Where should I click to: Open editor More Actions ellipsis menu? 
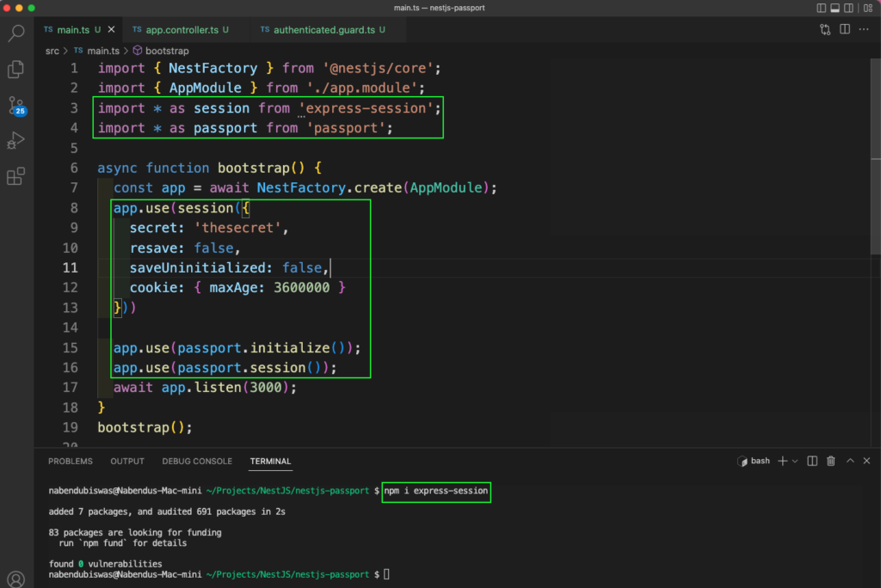click(x=865, y=29)
